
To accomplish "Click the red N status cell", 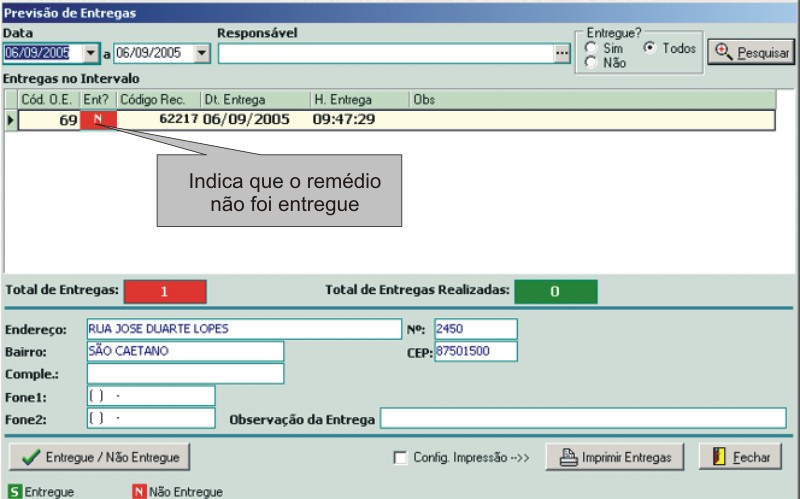I will coord(98,120).
